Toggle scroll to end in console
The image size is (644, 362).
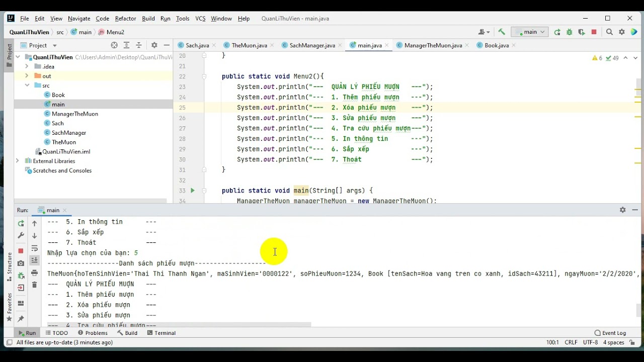34,260
